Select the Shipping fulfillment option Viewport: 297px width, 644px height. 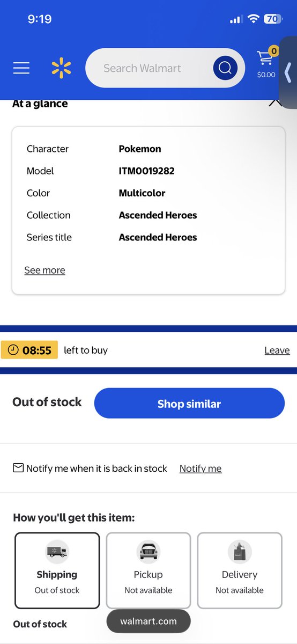coord(57,570)
